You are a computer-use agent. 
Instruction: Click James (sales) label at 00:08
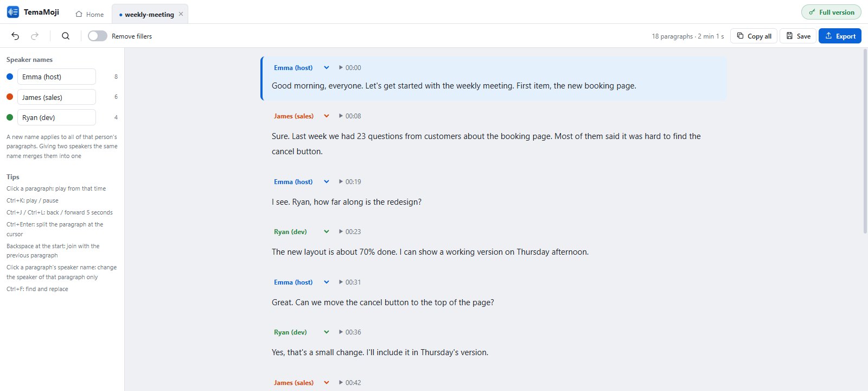click(x=293, y=116)
